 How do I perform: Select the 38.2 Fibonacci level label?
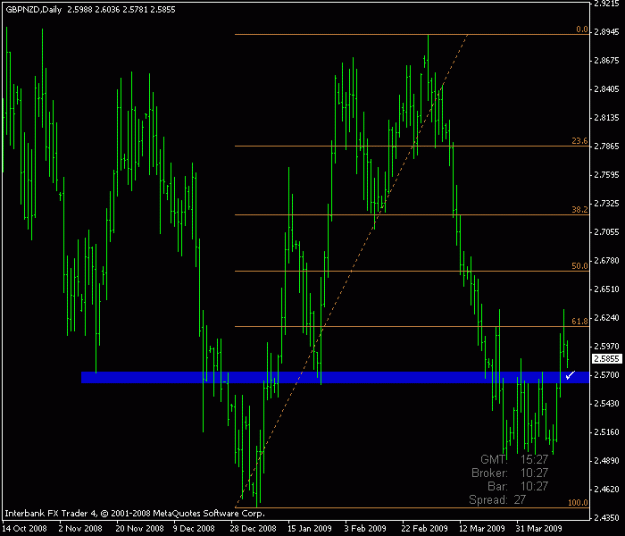[x=580, y=210]
